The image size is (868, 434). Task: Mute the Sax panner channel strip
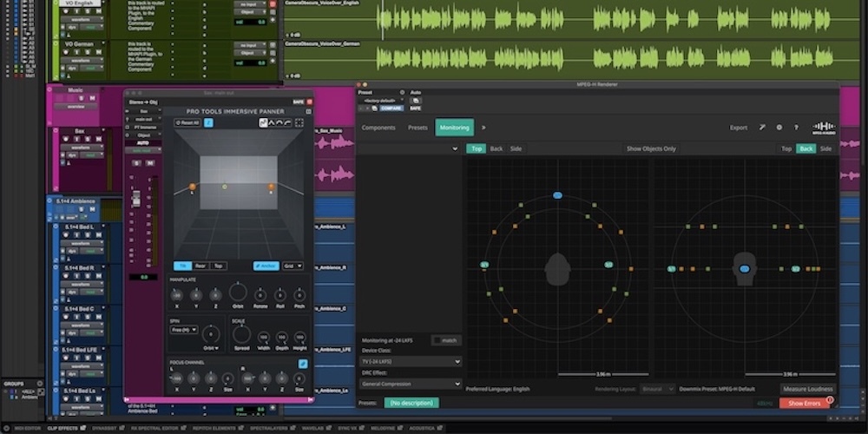click(148, 163)
